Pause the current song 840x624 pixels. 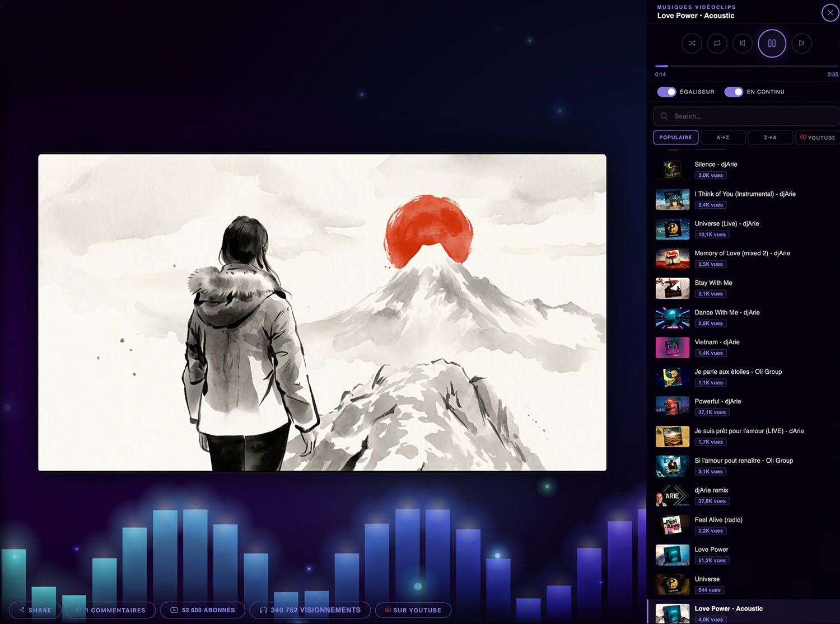pos(772,43)
